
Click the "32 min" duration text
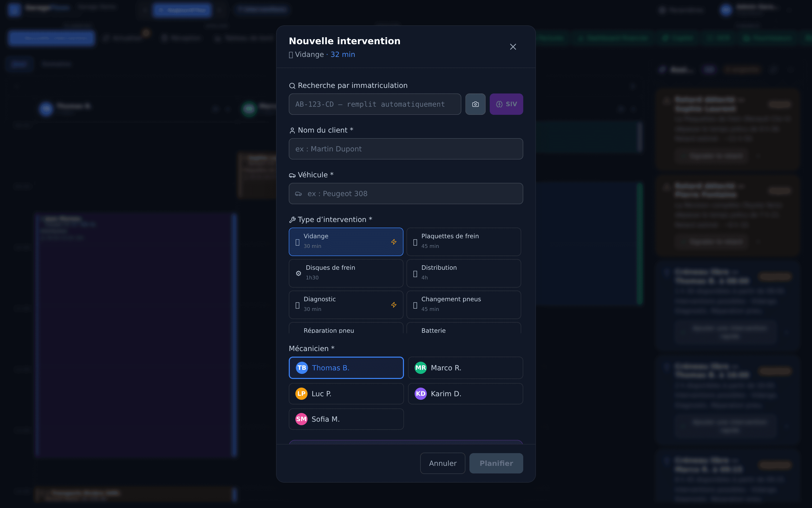pyautogui.click(x=343, y=54)
